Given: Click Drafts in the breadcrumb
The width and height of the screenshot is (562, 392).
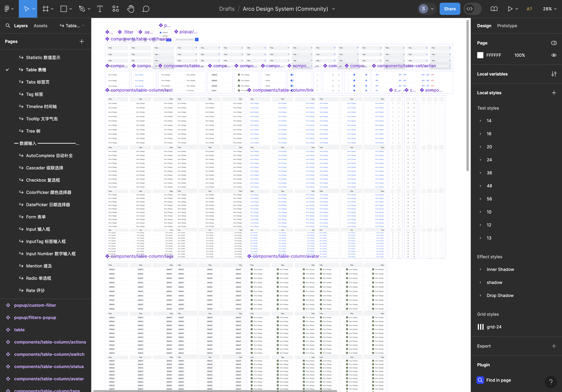Looking at the screenshot, I should (227, 9).
